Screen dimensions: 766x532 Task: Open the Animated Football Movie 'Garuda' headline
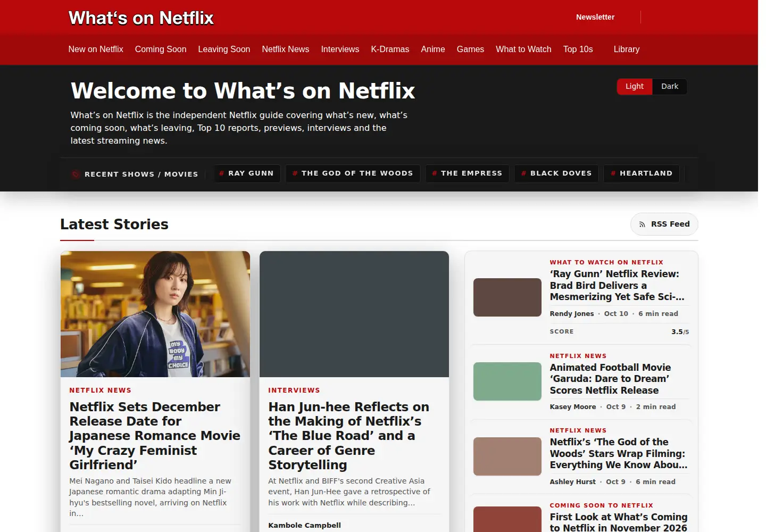610,379
